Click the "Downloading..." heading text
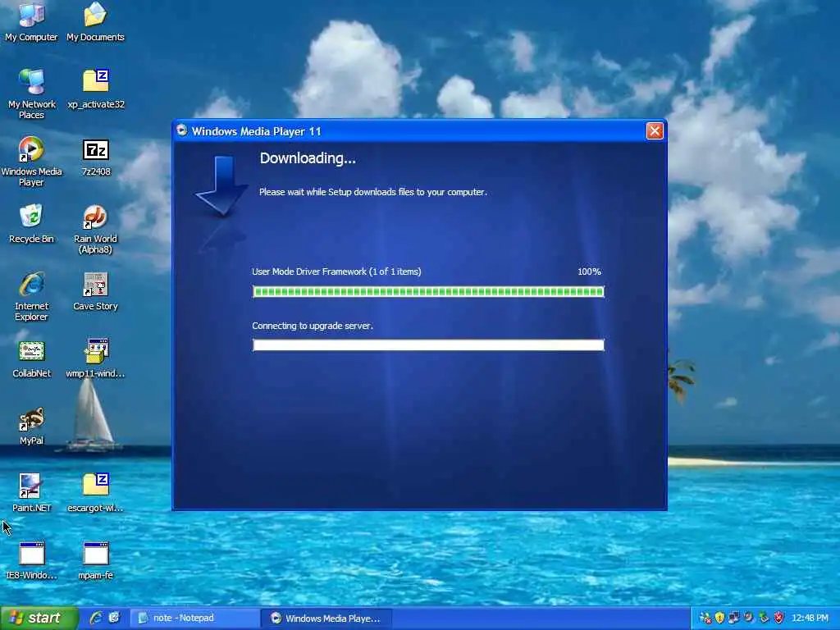Viewport: 840px width, 630px height. tap(308, 158)
